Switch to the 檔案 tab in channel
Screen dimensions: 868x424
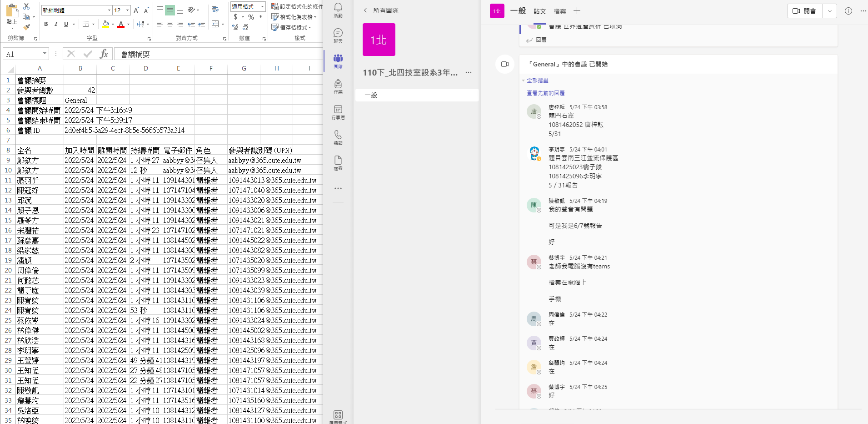pyautogui.click(x=560, y=11)
